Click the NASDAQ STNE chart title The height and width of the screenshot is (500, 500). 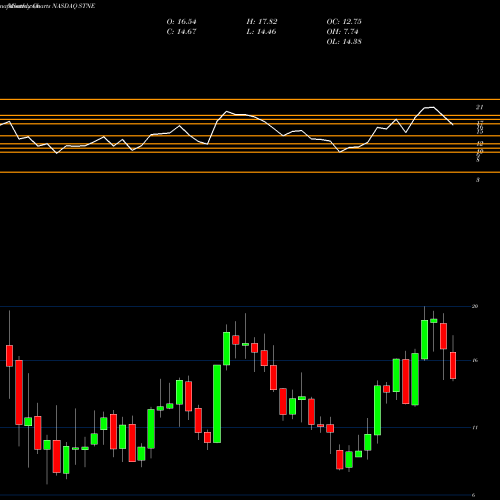point(74,6)
